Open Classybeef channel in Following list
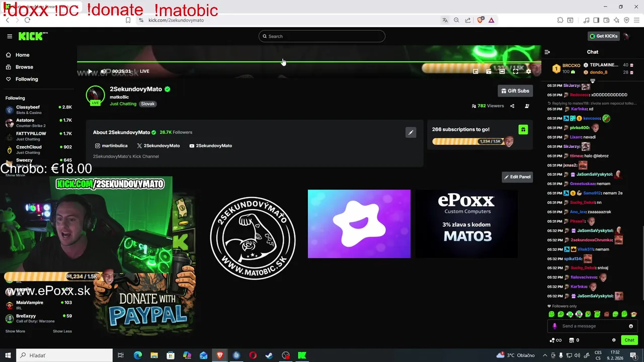Screen dimensions: 644x362 (39, 110)
